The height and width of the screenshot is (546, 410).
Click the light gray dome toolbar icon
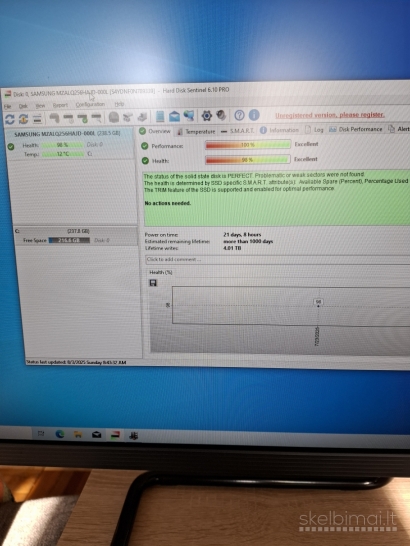114,117
